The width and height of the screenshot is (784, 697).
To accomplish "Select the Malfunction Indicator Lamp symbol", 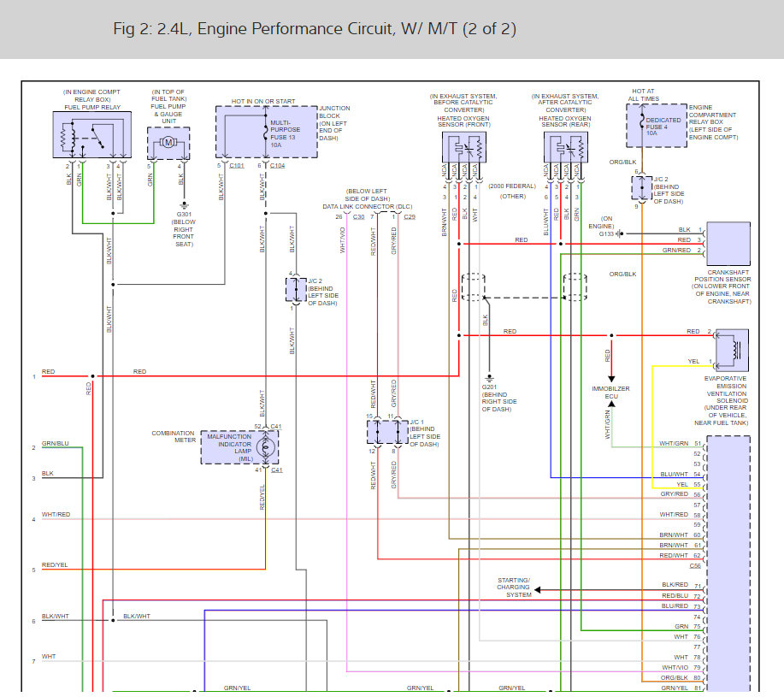I will point(268,446).
